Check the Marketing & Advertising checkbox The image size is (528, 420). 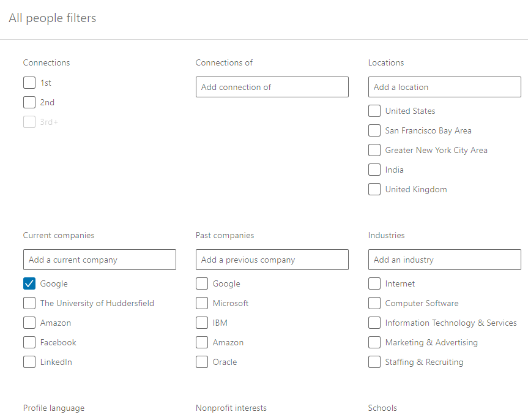(x=374, y=342)
